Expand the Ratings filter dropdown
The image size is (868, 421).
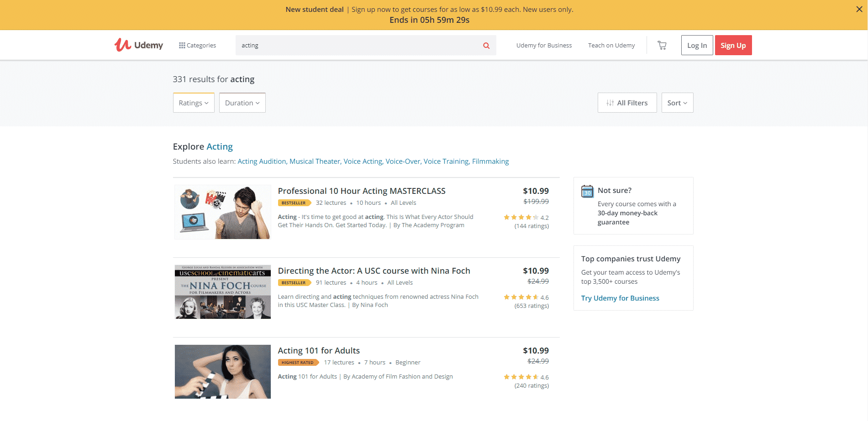[194, 103]
